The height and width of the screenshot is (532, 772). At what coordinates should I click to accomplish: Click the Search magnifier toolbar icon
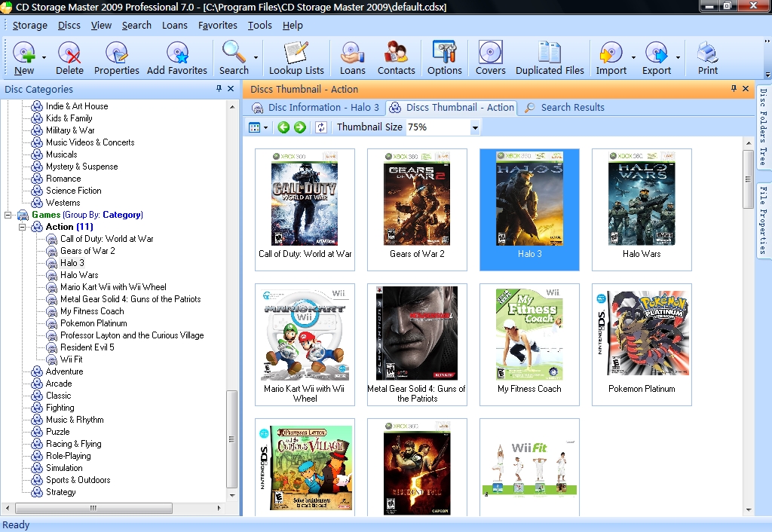(x=234, y=58)
